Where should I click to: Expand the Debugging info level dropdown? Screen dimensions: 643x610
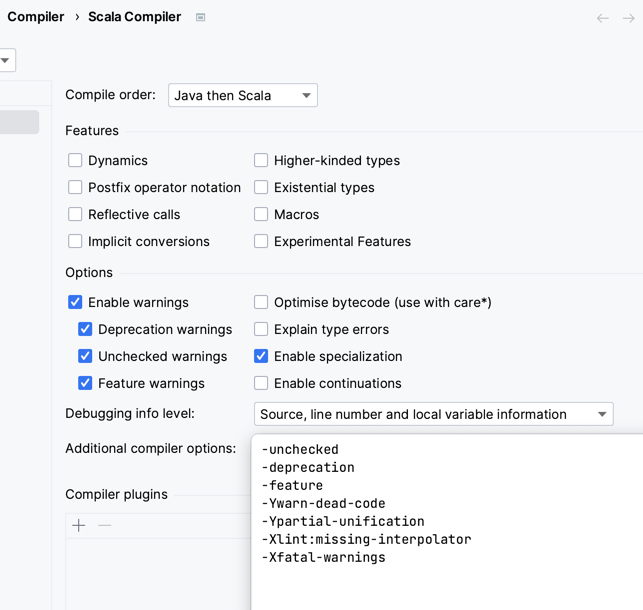click(x=433, y=414)
